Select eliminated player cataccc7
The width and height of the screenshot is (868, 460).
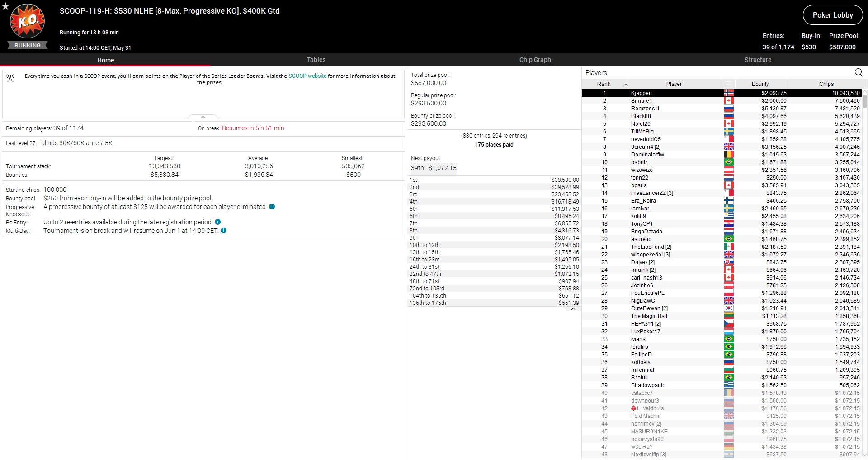click(722, 393)
